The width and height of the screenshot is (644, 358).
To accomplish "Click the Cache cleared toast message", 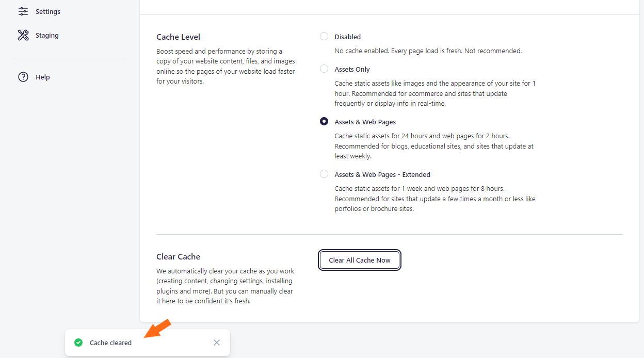I will click(110, 342).
